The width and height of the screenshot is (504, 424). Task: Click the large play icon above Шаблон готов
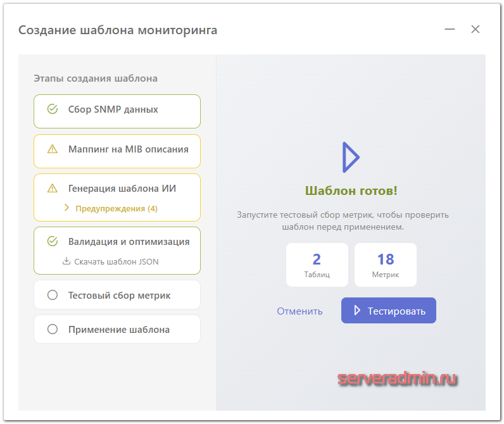coord(350,157)
